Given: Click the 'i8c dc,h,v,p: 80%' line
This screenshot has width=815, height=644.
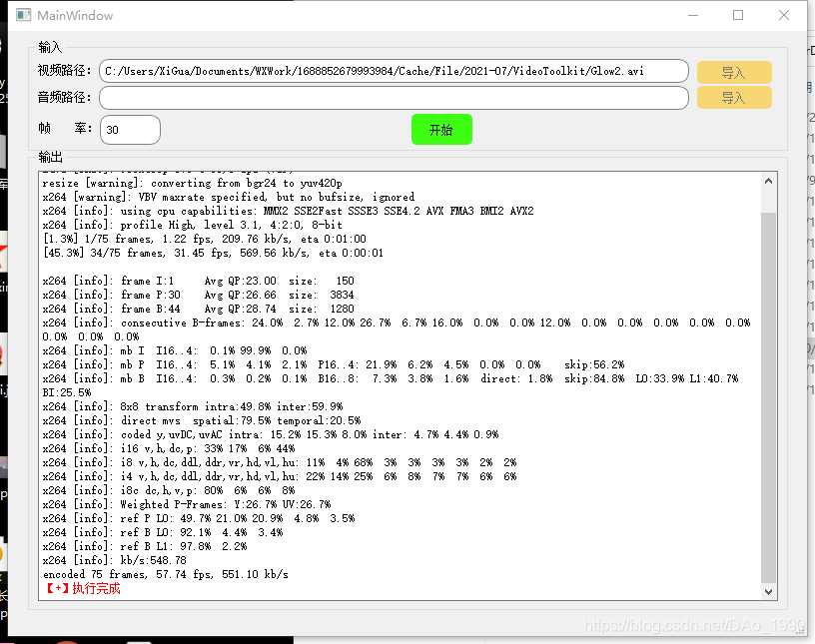Looking at the screenshot, I should click(169, 490).
